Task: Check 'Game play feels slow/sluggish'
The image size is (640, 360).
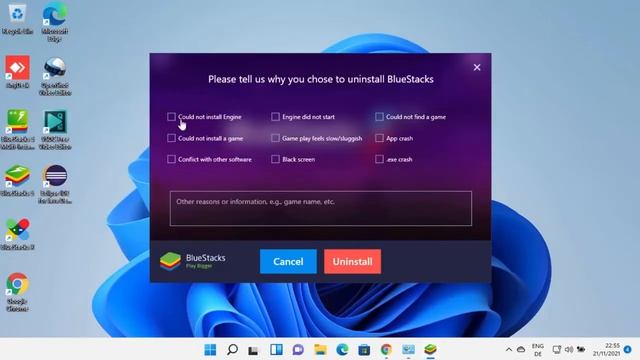Action: [x=276, y=138]
